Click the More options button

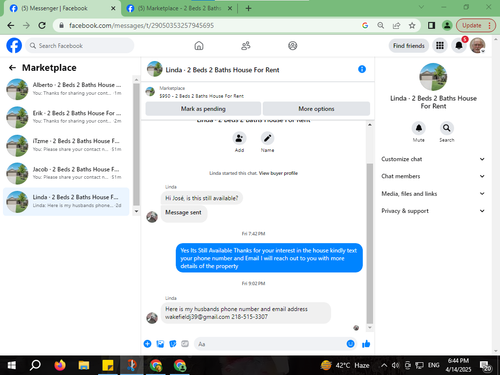[x=316, y=109]
